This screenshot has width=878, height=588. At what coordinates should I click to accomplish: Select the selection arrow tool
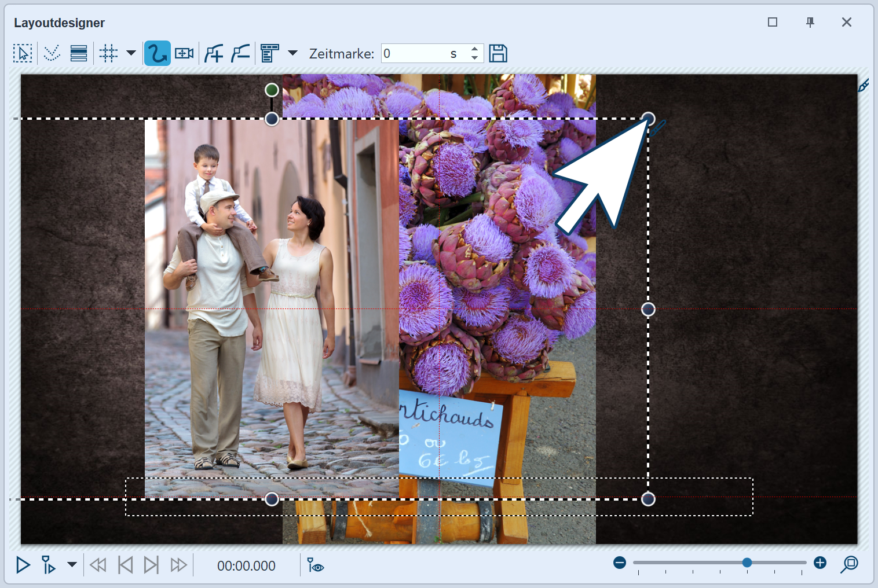pos(23,53)
